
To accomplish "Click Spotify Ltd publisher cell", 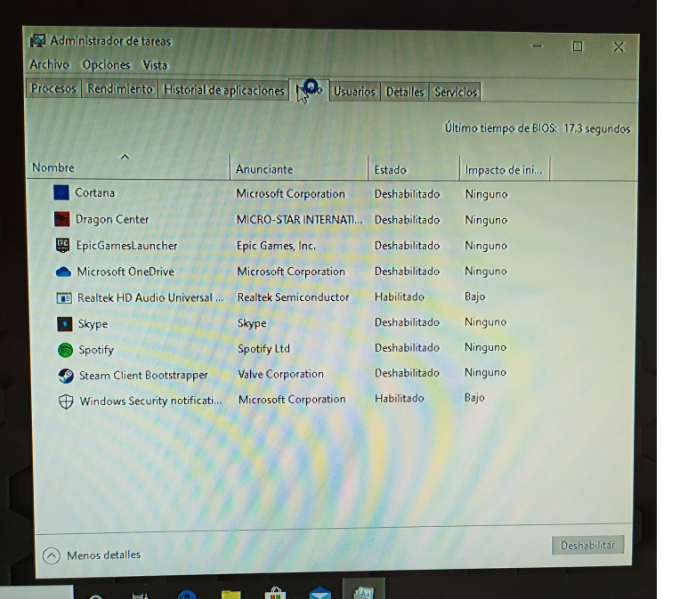I will [x=263, y=348].
